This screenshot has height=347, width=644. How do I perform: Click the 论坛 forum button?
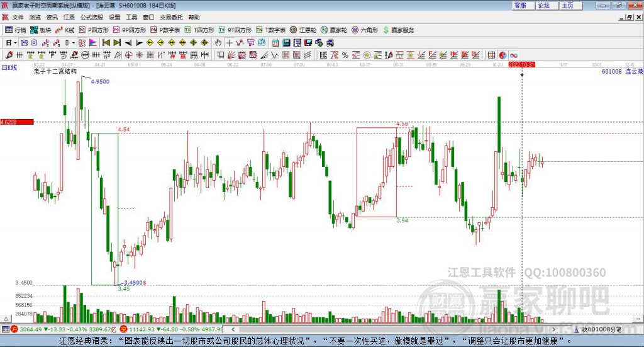(547, 5)
